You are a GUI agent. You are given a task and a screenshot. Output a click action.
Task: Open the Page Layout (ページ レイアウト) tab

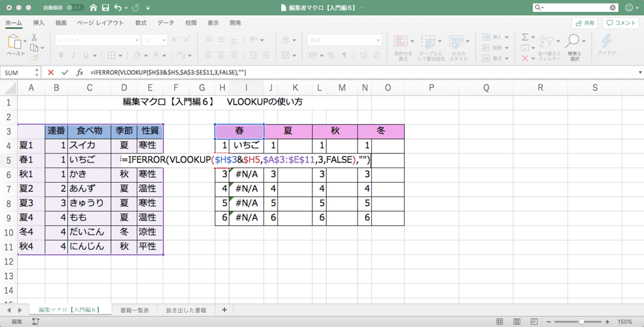(x=100, y=23)
